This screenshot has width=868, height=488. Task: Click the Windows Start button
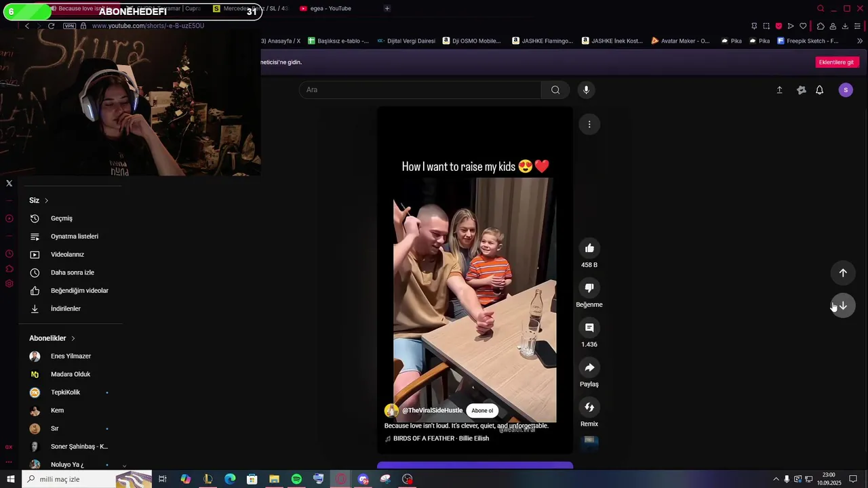coord(10,479)
